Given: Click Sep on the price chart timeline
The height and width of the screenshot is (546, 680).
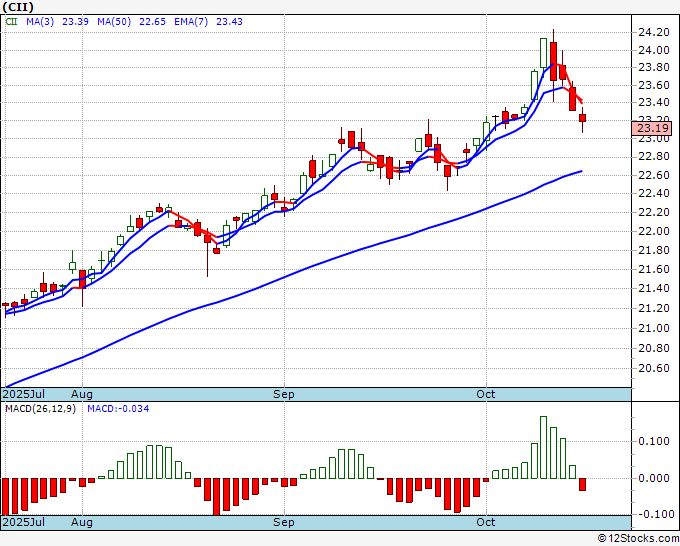Looking at the screenshot, I should click(284, 394).
